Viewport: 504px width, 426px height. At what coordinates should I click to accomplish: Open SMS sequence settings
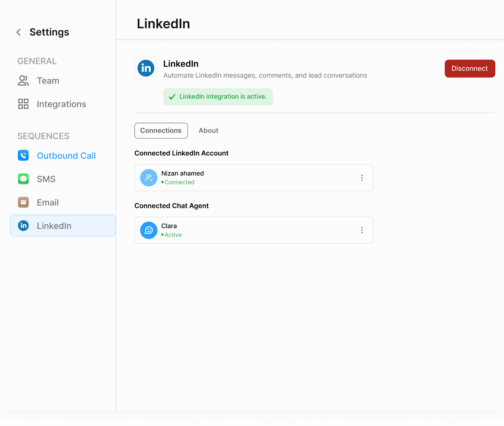[46, 179]
